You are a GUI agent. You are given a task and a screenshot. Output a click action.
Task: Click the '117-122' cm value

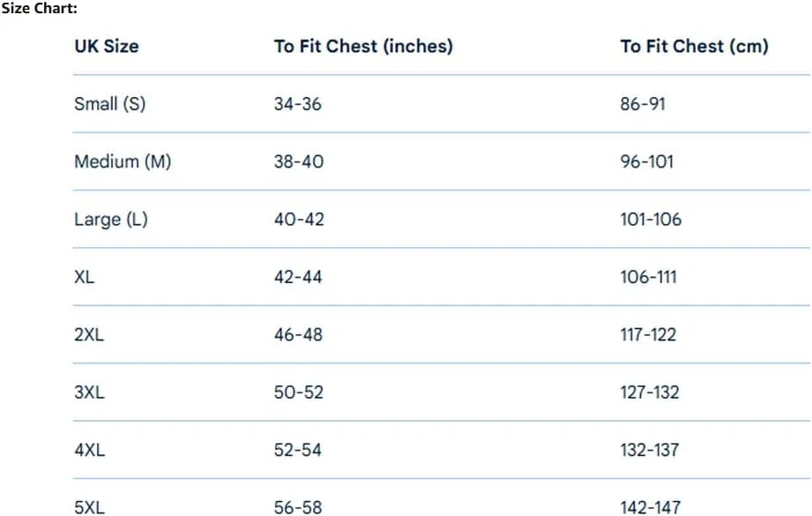tap(648, 334)
